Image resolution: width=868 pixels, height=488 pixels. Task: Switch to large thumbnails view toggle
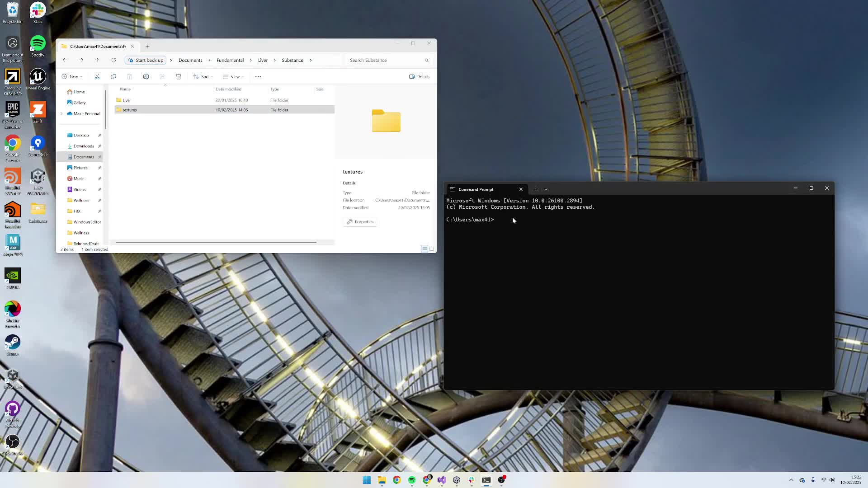pos(432,249)
